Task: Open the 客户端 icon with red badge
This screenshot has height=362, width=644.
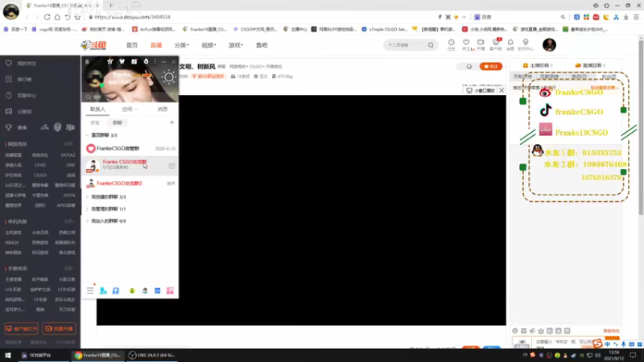Action: tap(496, 44)
